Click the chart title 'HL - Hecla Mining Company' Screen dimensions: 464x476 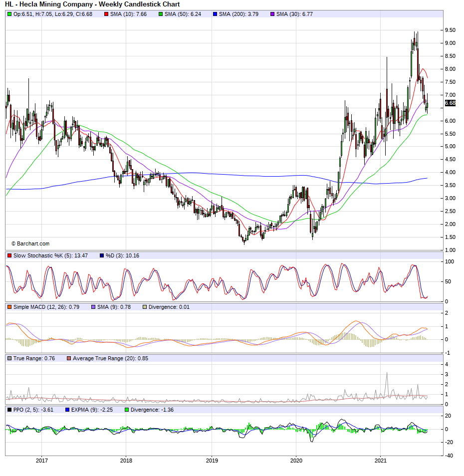click(49, 4)
